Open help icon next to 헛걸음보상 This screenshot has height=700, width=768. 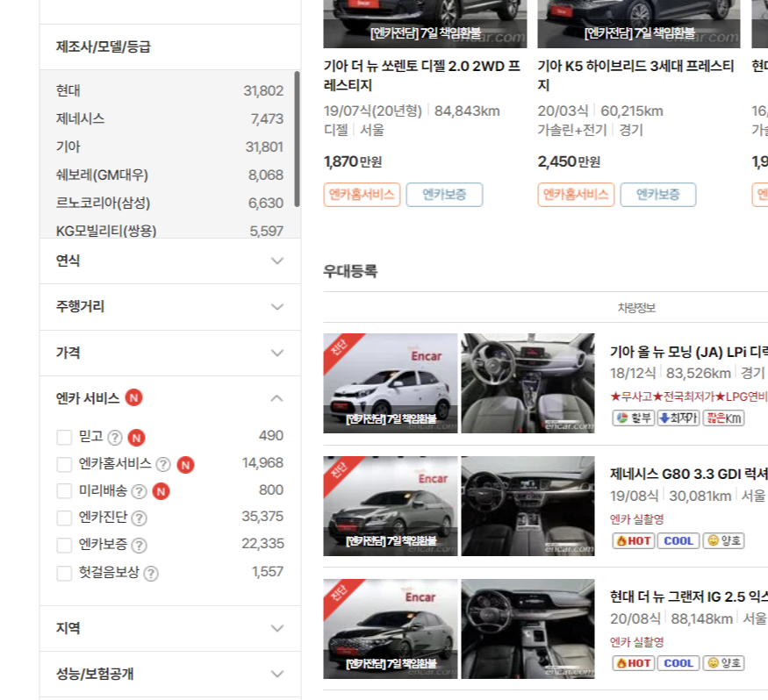pos(151,573)
